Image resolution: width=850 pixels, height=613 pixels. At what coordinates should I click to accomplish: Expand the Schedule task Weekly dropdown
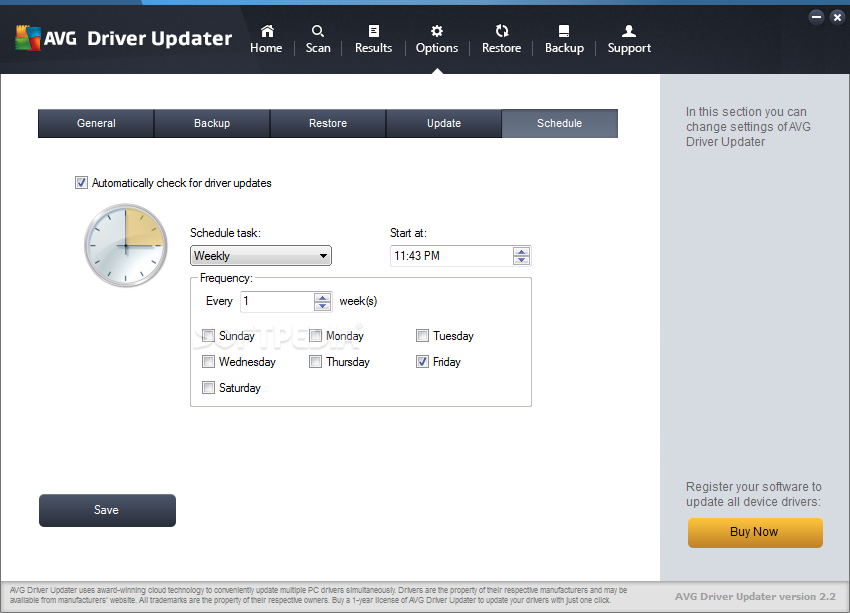261,256
